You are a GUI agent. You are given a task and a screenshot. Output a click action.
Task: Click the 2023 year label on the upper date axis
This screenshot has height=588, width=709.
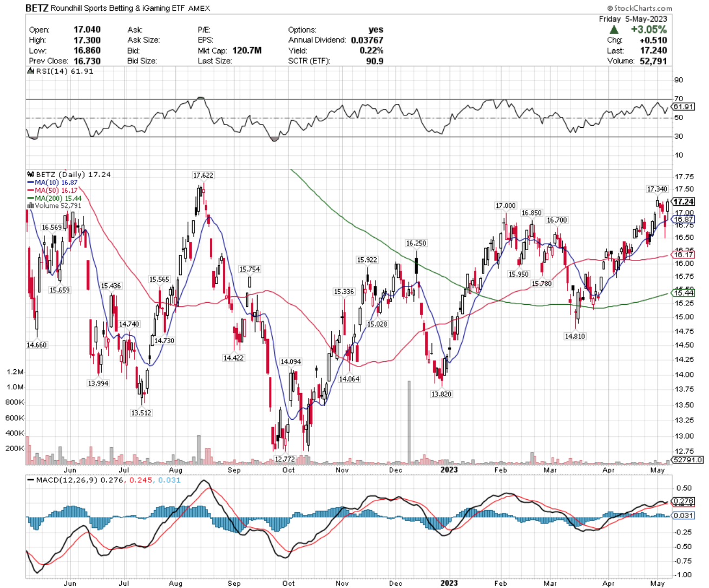tap(449, 470)
